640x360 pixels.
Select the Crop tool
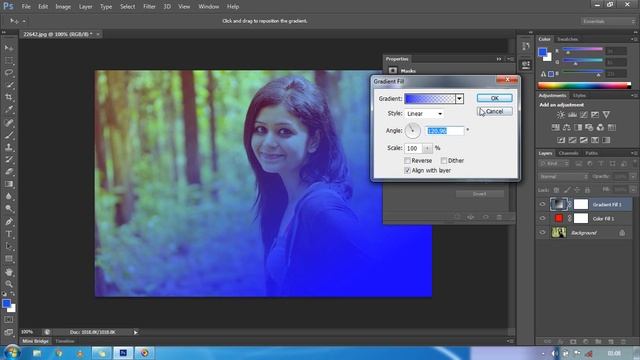[x=9, y=97]
